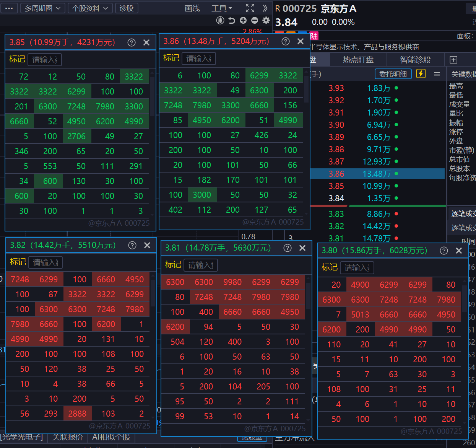Close the 3.80 order detail panel

pos(459,251)
